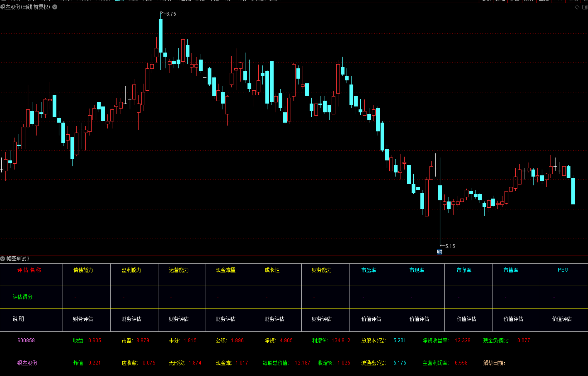The height and width of the screenshot is (376, 588).
Task: Click the 6.75 highest price label
Action: click(171, 14)
